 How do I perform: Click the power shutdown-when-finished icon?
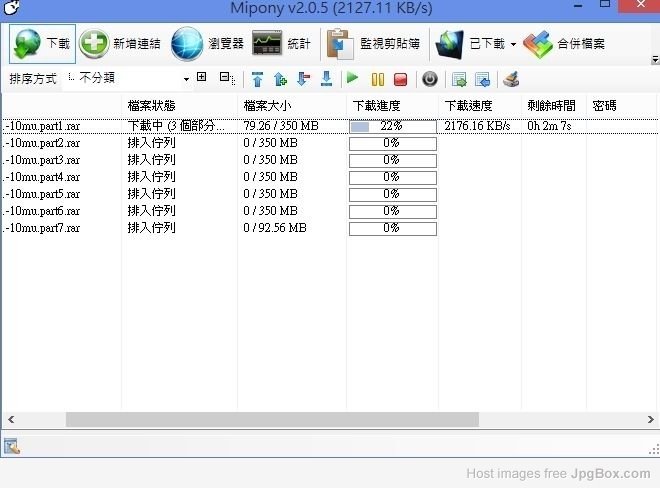(429, 79)
